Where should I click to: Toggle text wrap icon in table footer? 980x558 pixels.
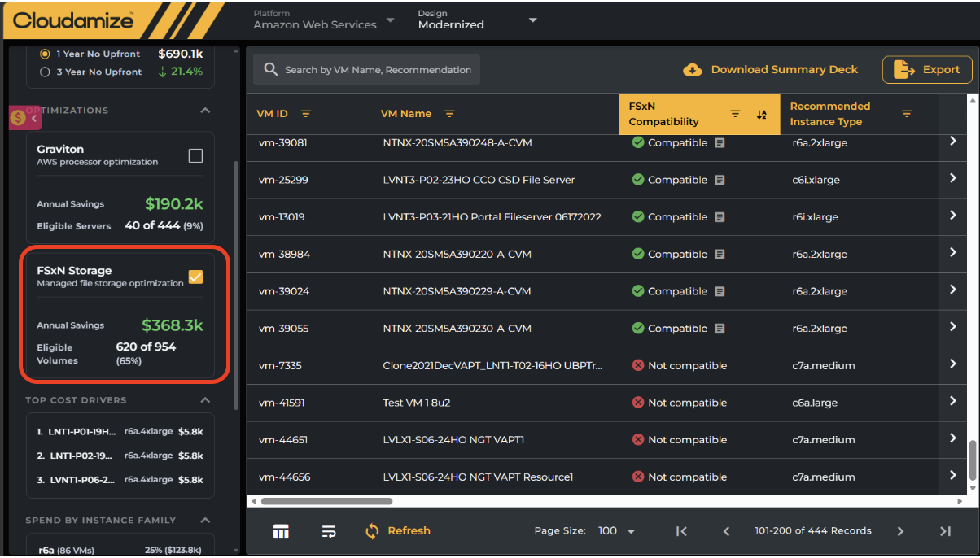(x=329, y=531)
